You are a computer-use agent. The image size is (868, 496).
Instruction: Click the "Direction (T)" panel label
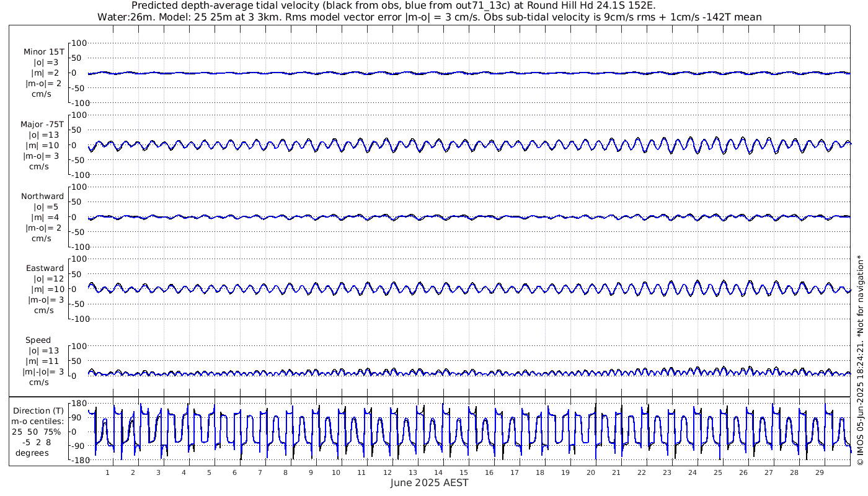point(38,410)
